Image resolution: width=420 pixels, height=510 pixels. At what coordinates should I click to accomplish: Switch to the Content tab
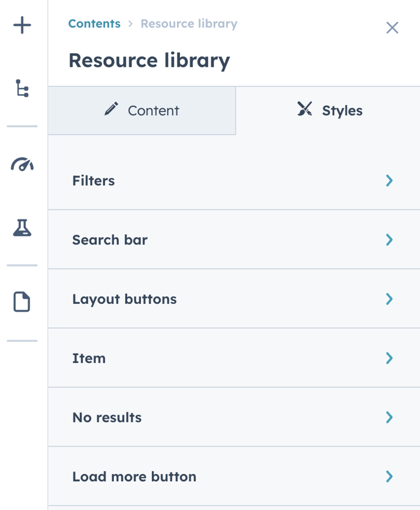(142, 110)
